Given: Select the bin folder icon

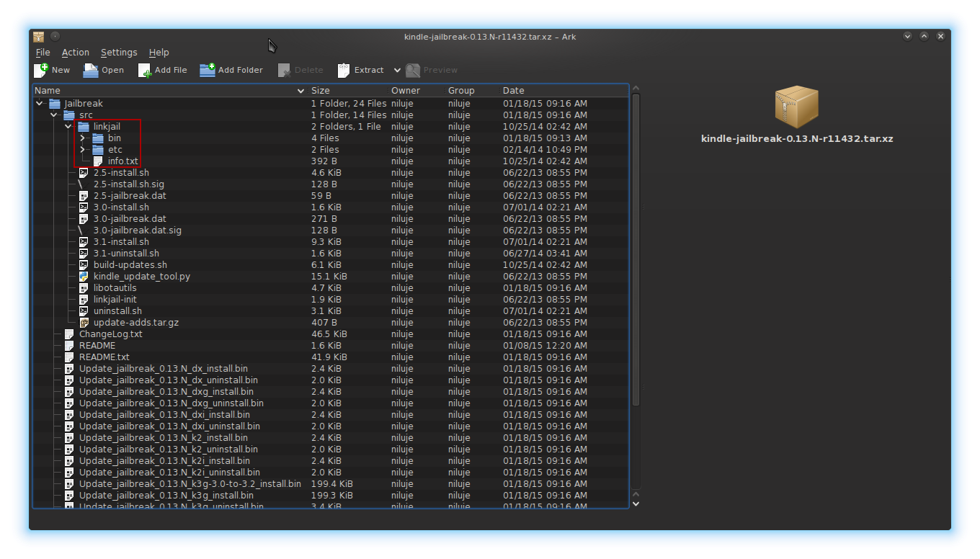Looking at the screenshot, I should click(98, 138).
